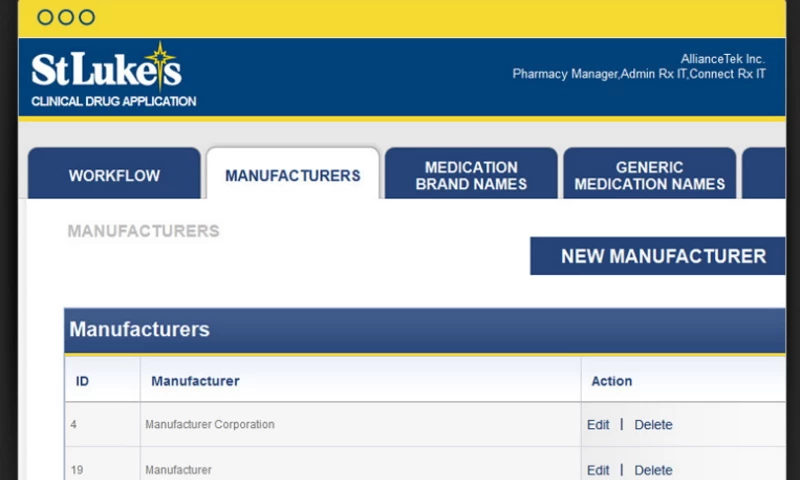Click the gray MANUFACTURERS page heading
800x480 pixels.
coord(143,231)
